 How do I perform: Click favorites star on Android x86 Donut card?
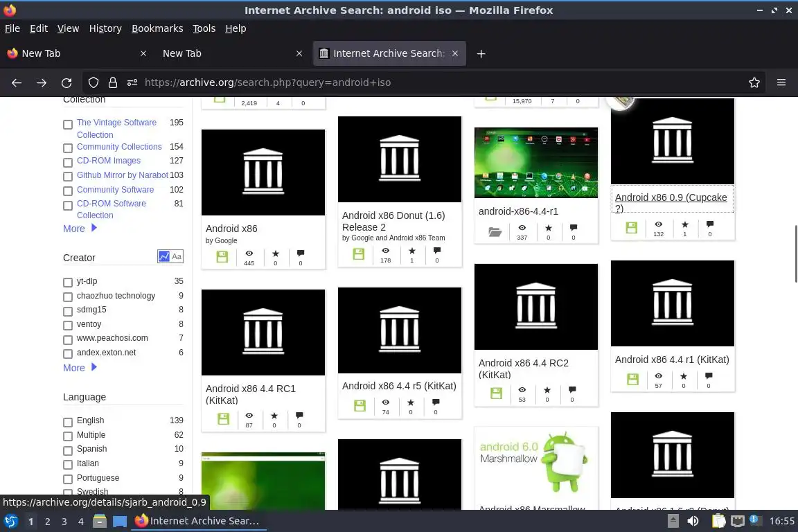411,251
